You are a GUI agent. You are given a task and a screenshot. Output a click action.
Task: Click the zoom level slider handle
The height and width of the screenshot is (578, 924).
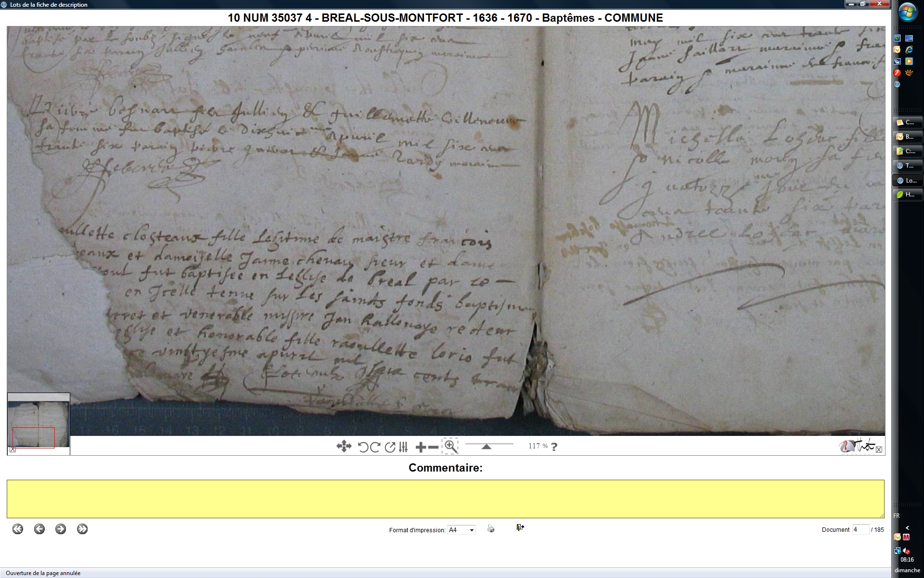(x=486, y=447)
